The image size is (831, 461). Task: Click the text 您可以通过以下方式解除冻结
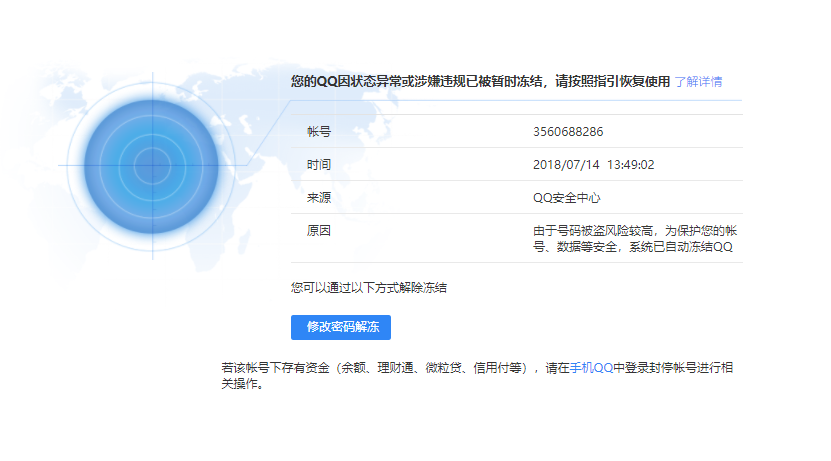(369, 288)
